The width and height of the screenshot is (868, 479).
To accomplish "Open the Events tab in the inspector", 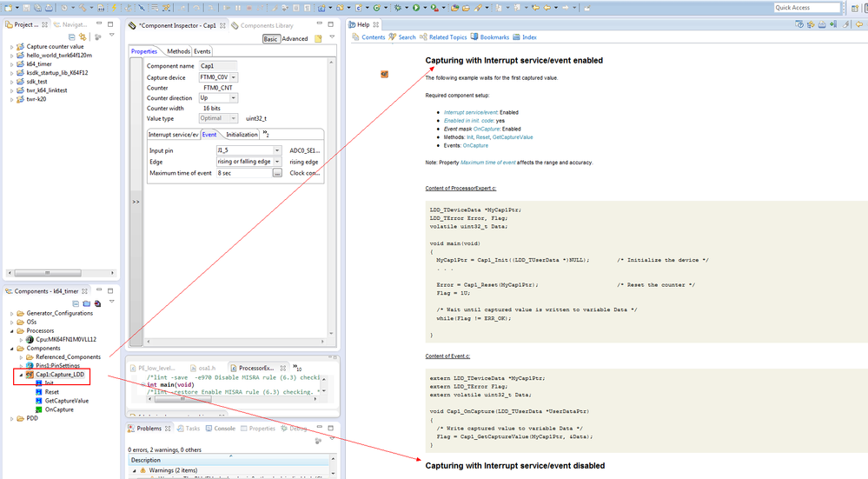I will pos(202,51).
